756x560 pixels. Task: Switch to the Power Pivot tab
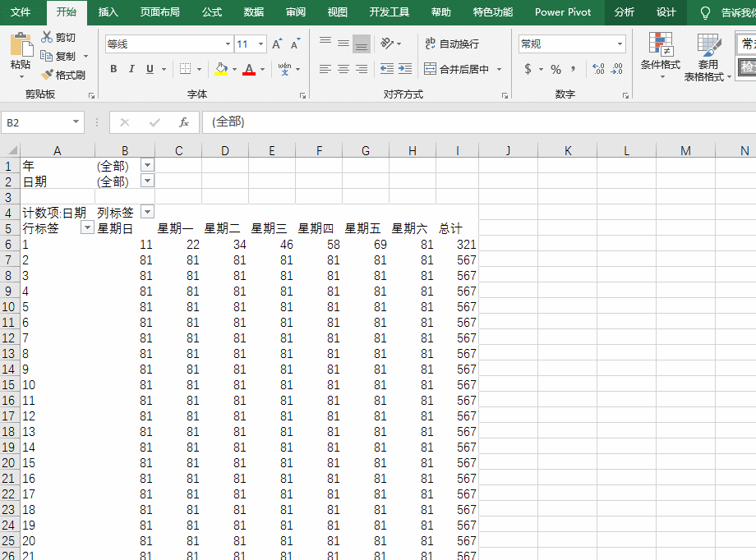pos(563,12)
